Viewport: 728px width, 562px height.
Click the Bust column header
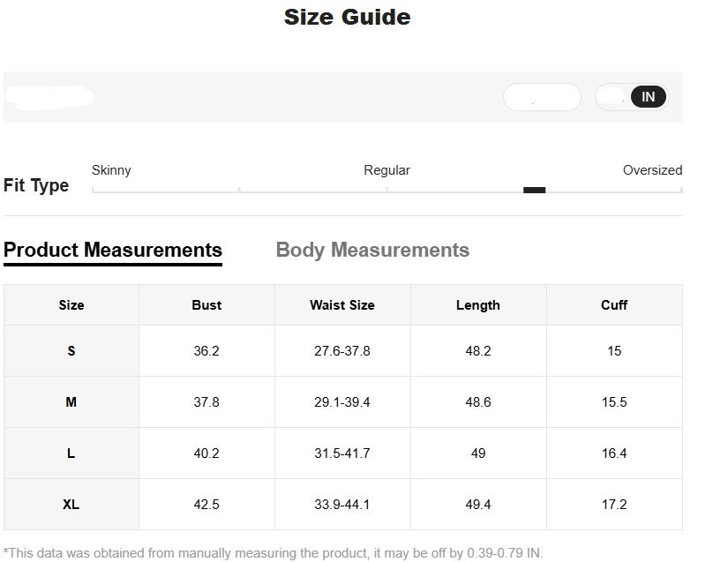(206, 305)
